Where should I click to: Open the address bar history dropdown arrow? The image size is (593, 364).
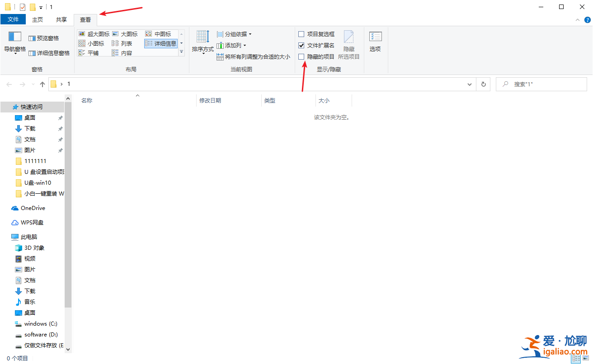coord(469,84)
